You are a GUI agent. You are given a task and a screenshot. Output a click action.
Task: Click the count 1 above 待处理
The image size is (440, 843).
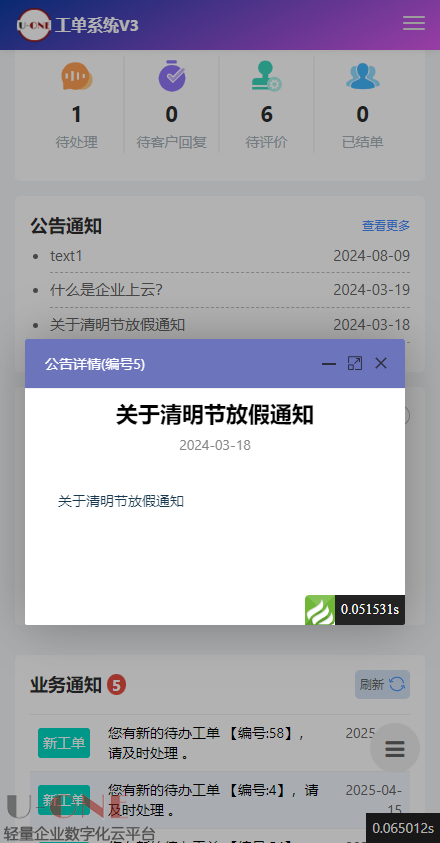pos(76,115)
